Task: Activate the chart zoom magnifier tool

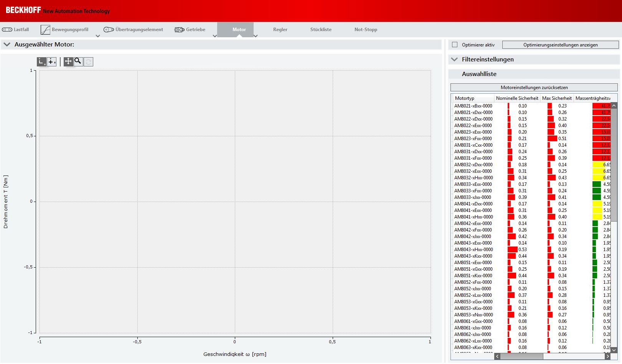Action: [78, 61]
